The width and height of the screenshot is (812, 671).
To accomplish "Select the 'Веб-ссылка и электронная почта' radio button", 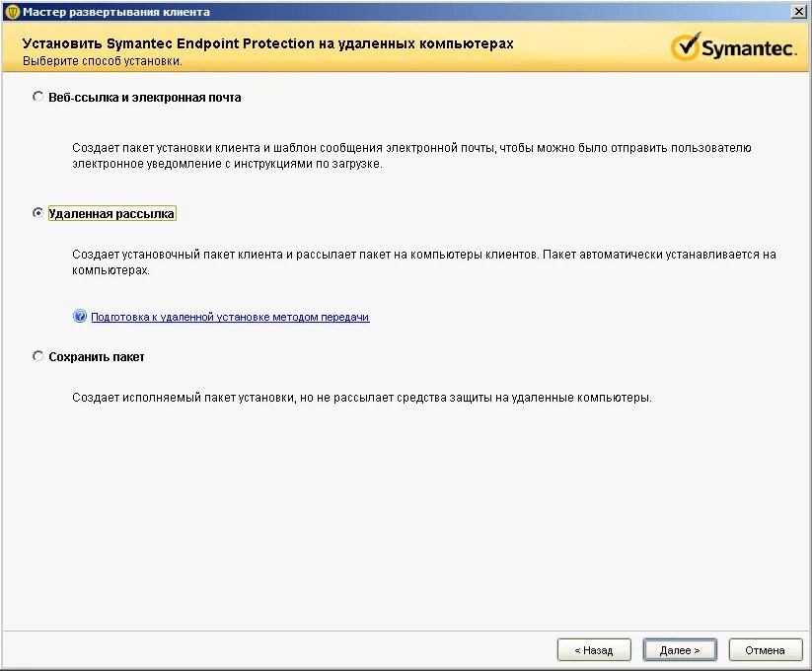I will pyautogui.click(x=37, y=97).
